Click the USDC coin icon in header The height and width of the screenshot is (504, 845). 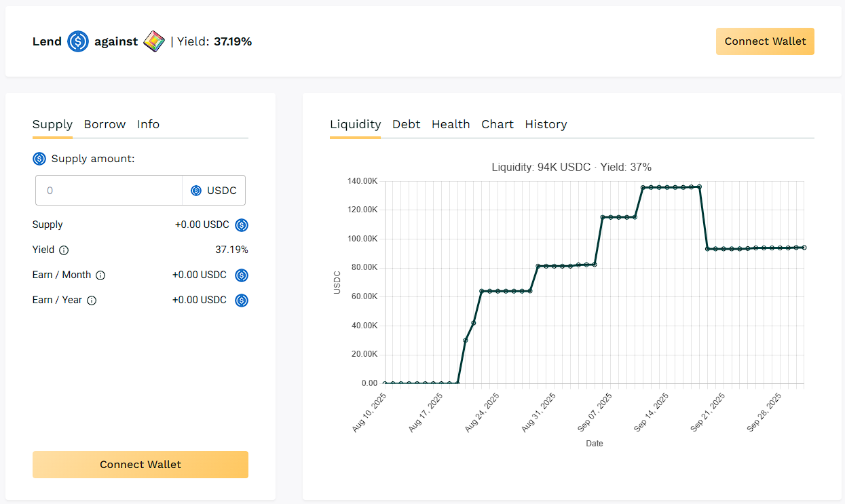[78, 42]
